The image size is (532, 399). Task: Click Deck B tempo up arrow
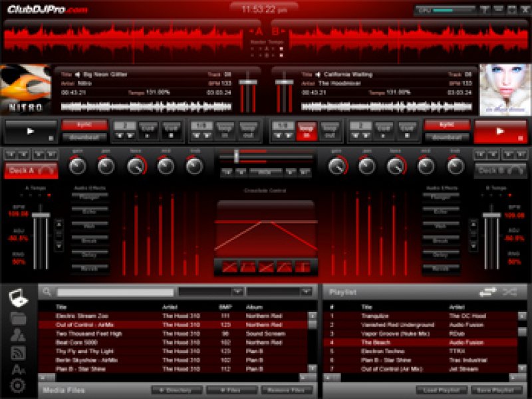(x=473, y=224)
